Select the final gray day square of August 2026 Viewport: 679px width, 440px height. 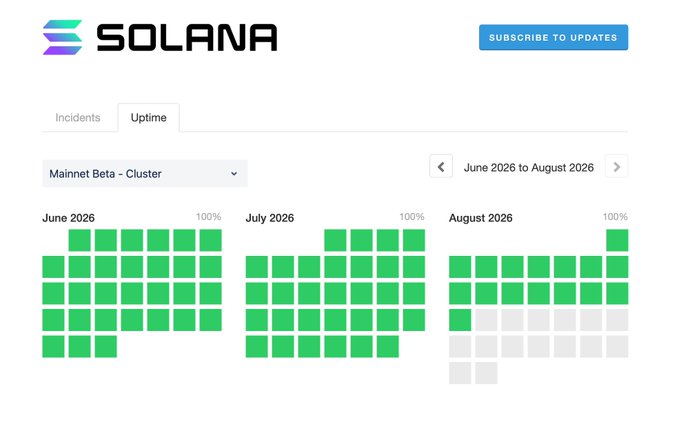[x=486, y=373]
